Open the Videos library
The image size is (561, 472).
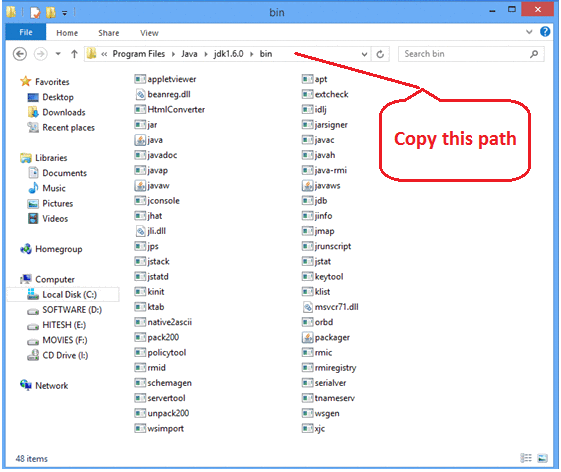pyautogui.click(x=55, y=219)
